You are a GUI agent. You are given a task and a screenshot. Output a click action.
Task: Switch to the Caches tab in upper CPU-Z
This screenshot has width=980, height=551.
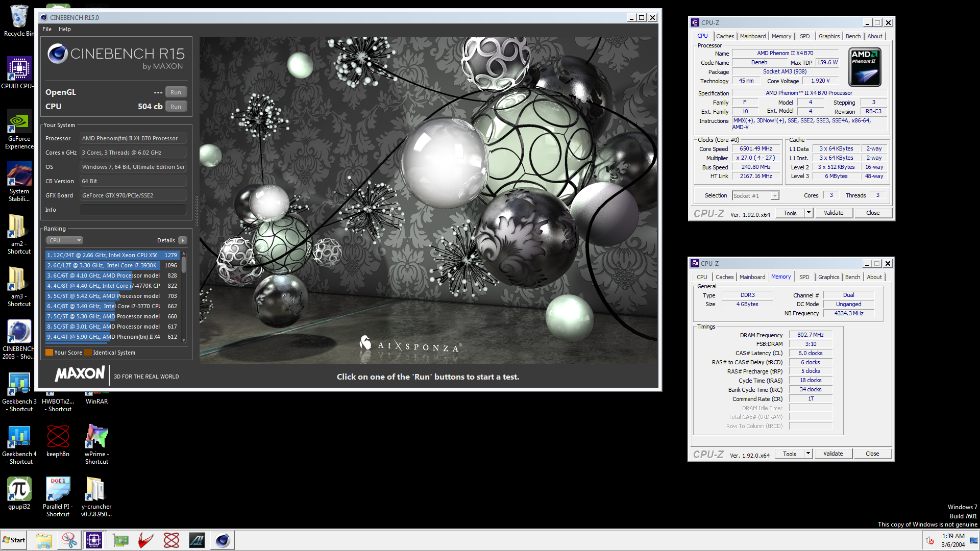(725, 36)
